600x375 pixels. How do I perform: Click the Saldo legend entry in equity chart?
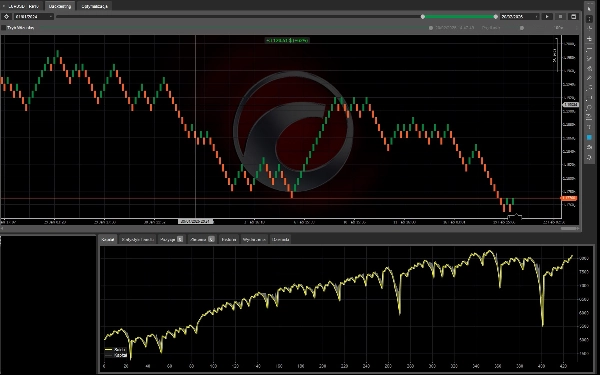(x=116, y=349)
